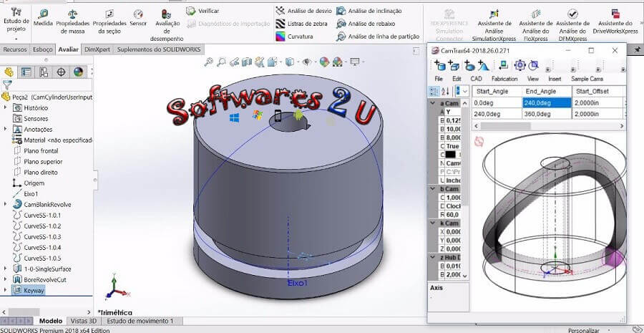Collapse the 'a Cam' property group
Image resolution: width=644 pixels, height=333 pixels.
pyautogui.click(x=432, y=103)
